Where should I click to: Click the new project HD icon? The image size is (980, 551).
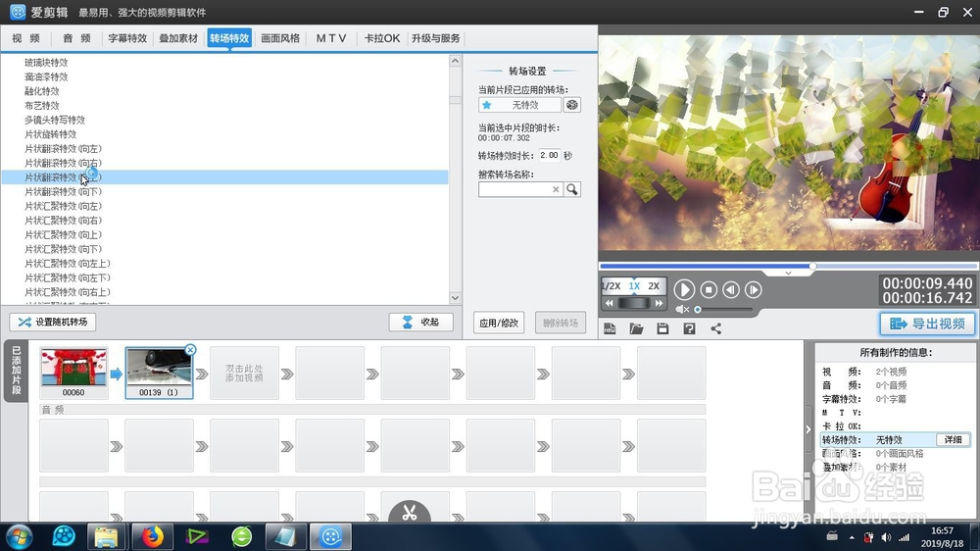click(x=610, y=329)
